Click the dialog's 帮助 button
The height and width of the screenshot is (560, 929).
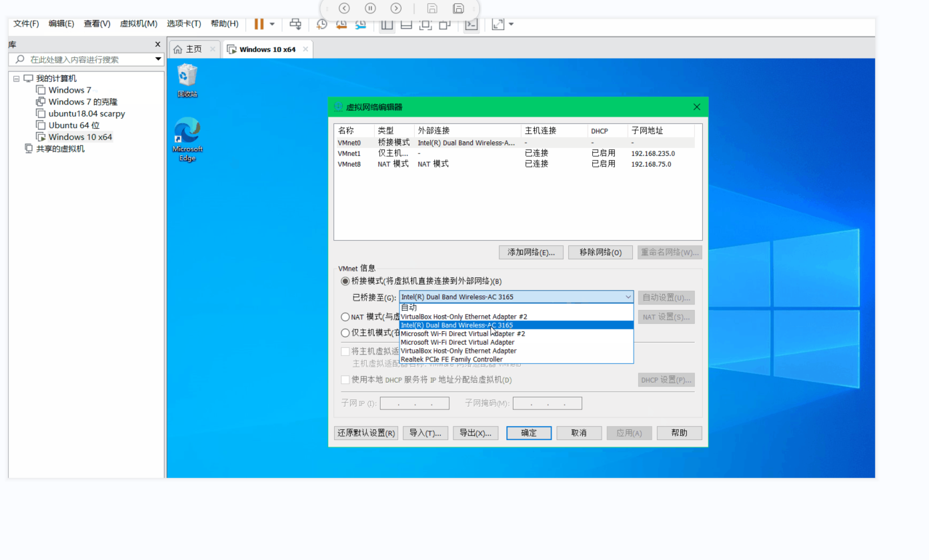(680, 433)
